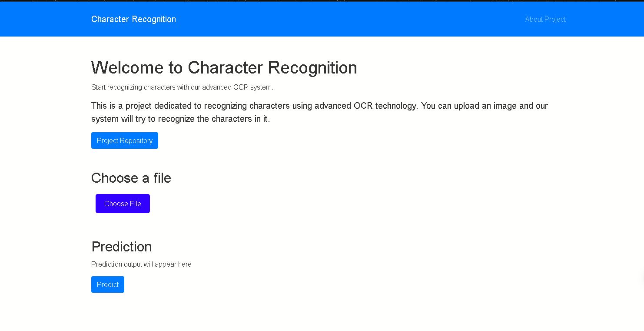Click the white content region of the page
Viewport: 644px width, 331px height.
[435, 217]
